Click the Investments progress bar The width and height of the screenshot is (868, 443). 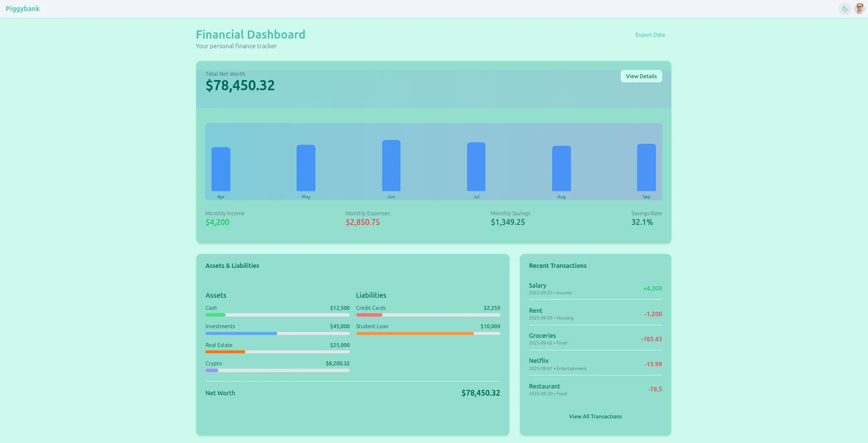[x=277, y=333]
